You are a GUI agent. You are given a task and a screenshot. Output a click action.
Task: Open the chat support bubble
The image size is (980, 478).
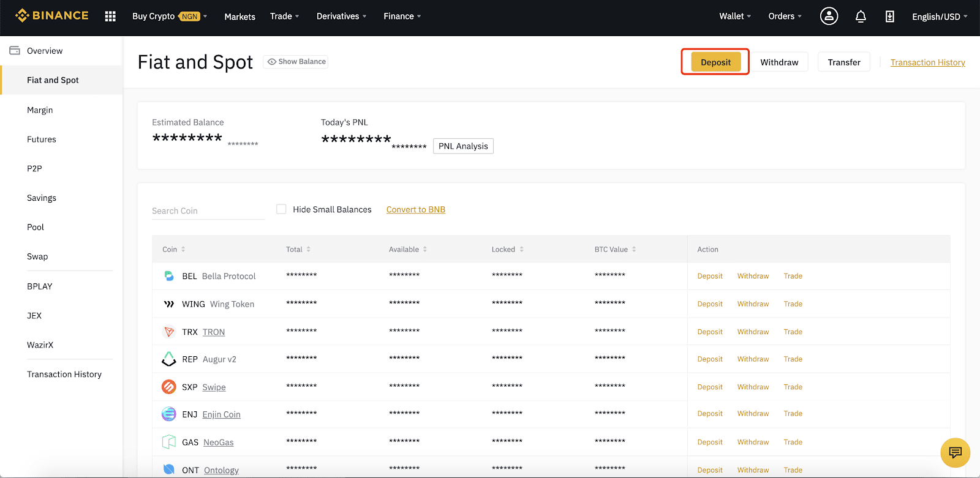click(x=955, y=452)
